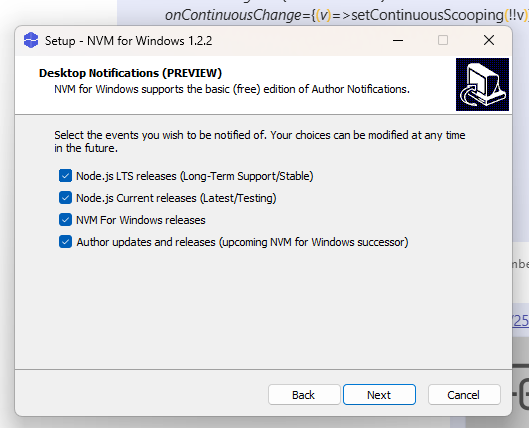Uncheck Node.js LTS releases checkbox
The width and height of the screenshot is (529, 428).
point(65,176)
